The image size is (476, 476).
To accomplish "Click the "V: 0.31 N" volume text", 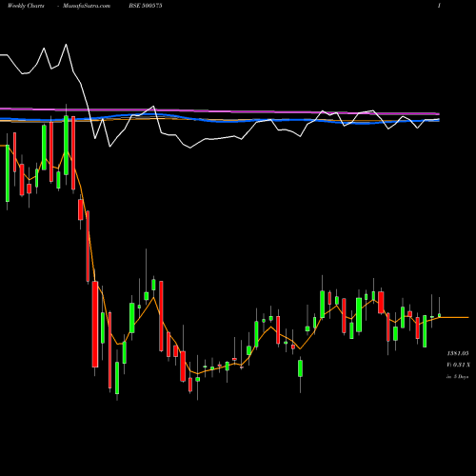I will click(458, 365).
